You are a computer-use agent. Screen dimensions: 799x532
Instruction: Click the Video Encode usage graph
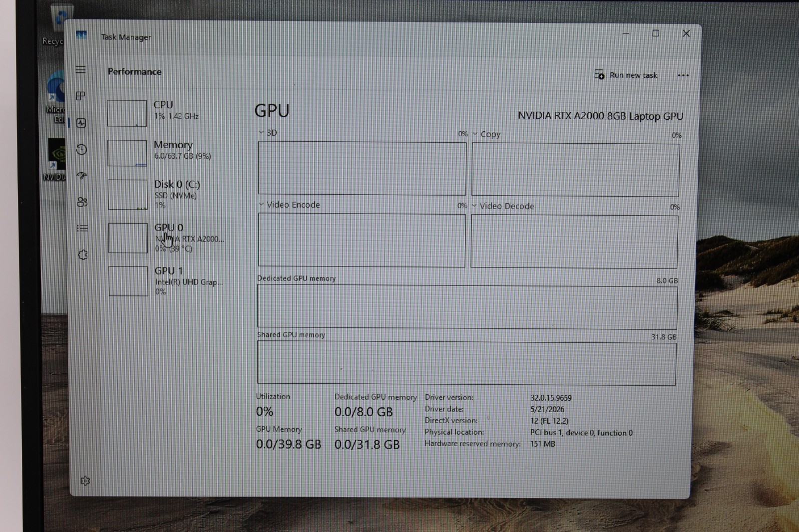pyautogui.click(x=362, y=240)
